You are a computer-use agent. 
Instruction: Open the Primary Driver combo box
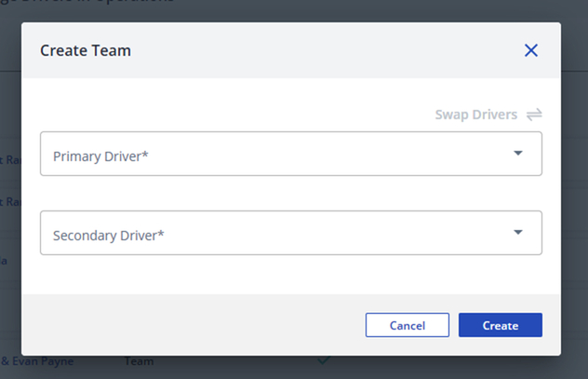[x=291, y=154]
